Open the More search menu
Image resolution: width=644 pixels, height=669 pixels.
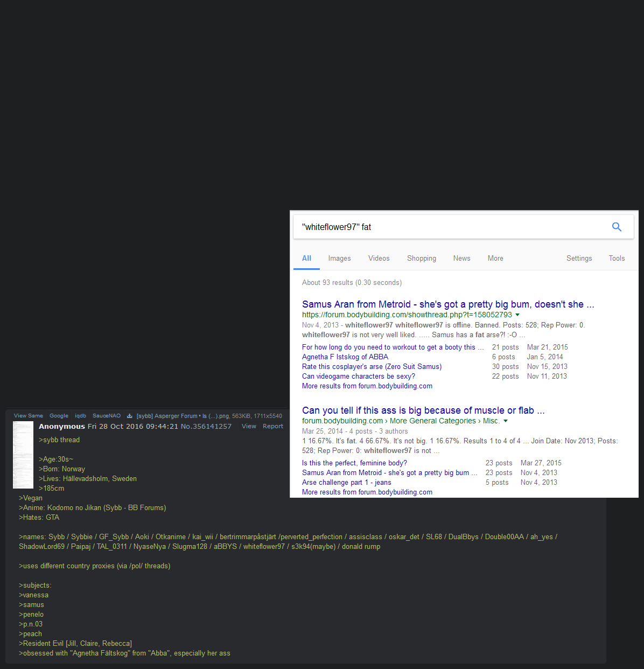pos(495,259)
